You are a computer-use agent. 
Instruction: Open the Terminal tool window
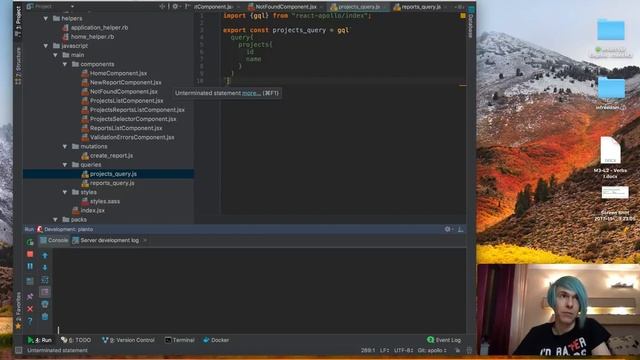coord(179,340)
